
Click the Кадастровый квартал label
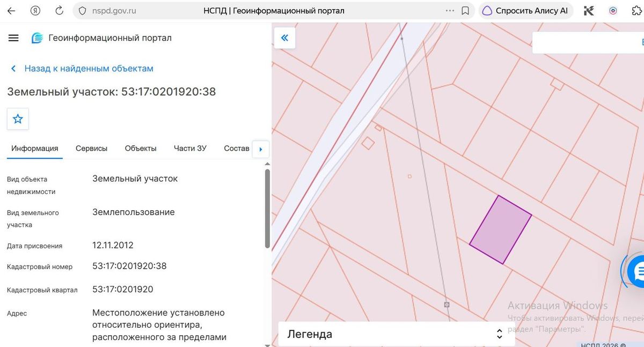click(x=42, y=290)
